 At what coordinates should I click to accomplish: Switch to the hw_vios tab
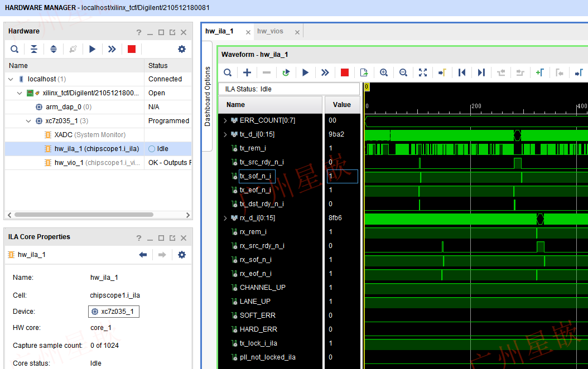click(x=270, y=31)
